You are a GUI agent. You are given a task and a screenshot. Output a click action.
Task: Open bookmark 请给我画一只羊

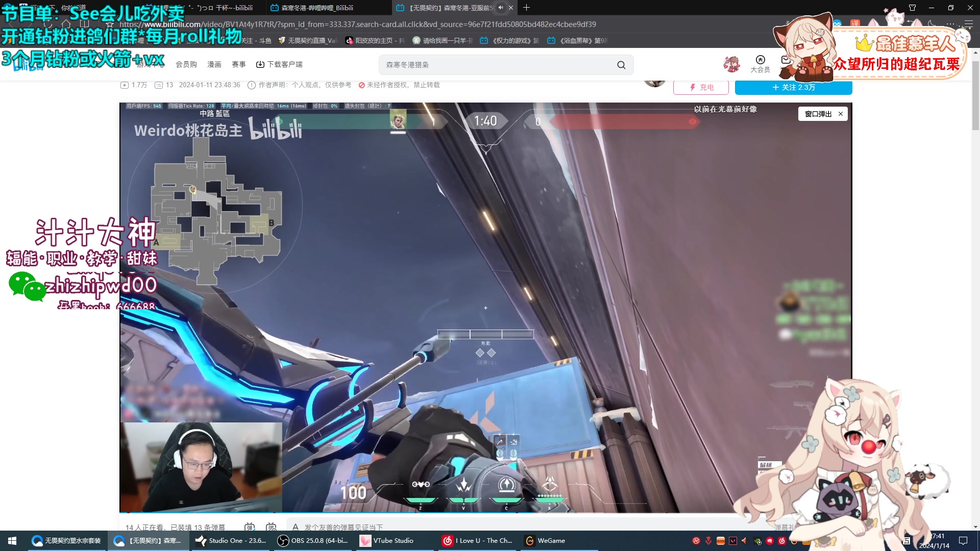[443, 40]
